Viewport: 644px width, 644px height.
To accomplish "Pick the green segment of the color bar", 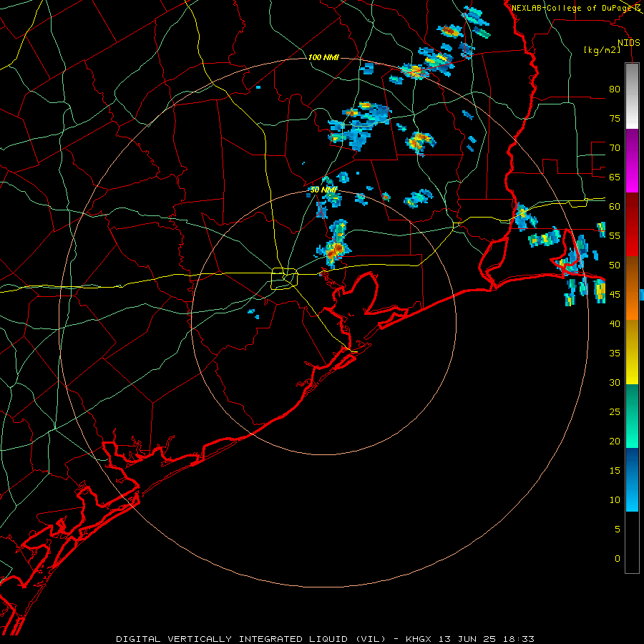I will [632, 416].
